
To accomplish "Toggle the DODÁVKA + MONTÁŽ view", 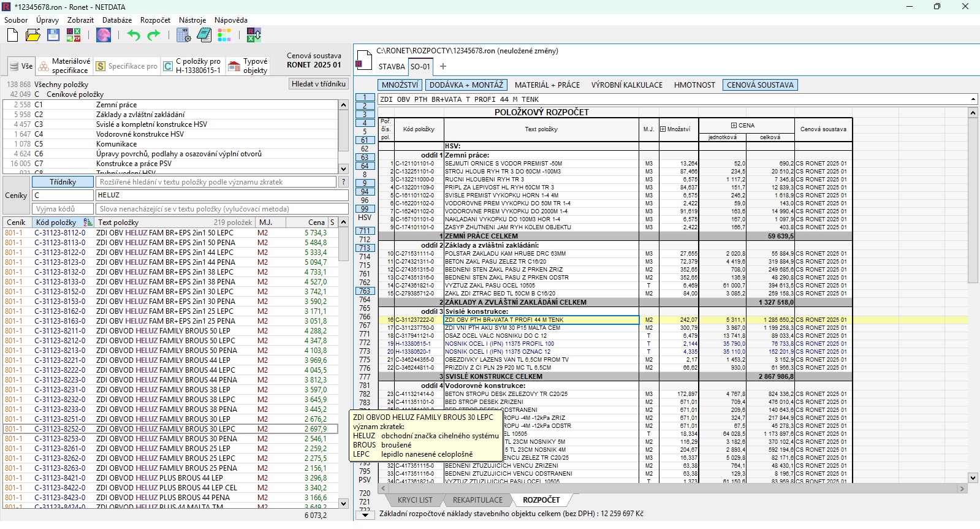I will point(466,85).
